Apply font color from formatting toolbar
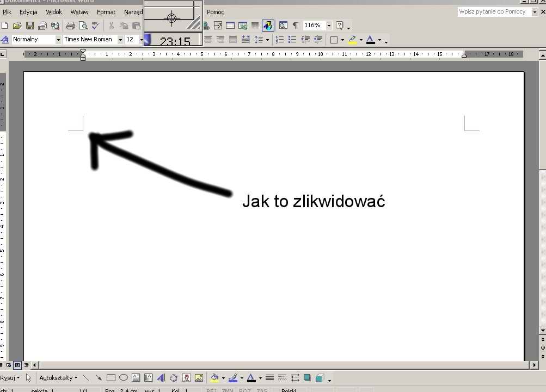Image resolution: width=546 pixels, height=392 pixels. [371, 40]
